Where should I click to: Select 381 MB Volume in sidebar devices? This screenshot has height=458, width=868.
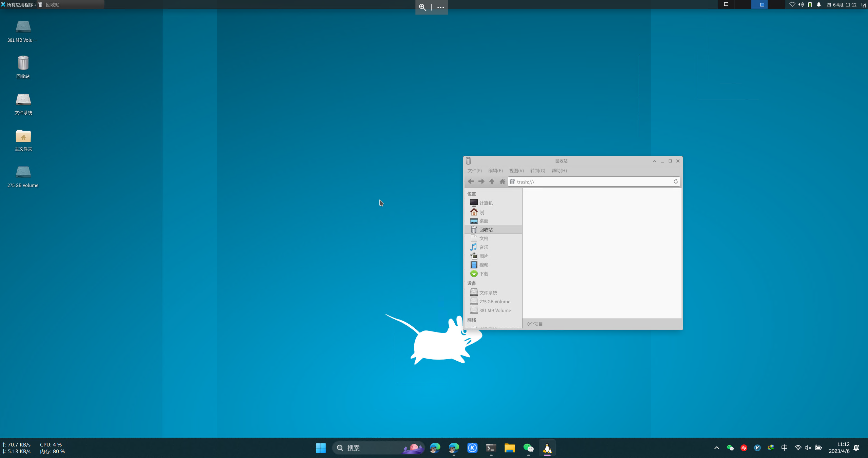(x=495, y=310)
